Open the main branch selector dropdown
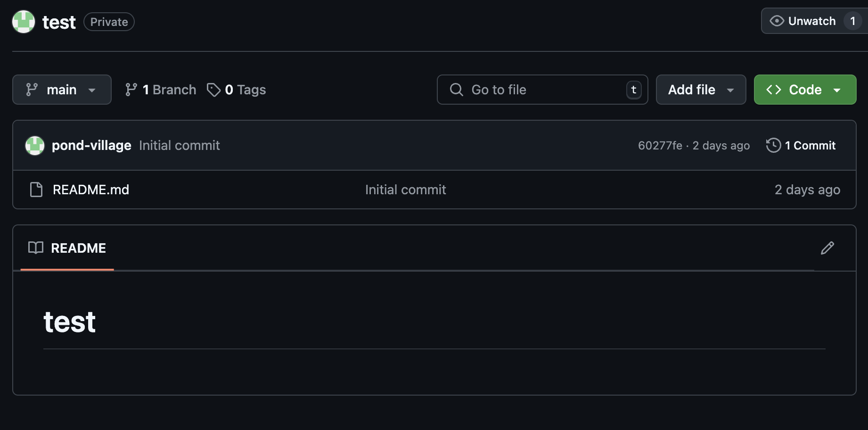The height and width of the screenshot is (430, 868). (x=62, y=90)
